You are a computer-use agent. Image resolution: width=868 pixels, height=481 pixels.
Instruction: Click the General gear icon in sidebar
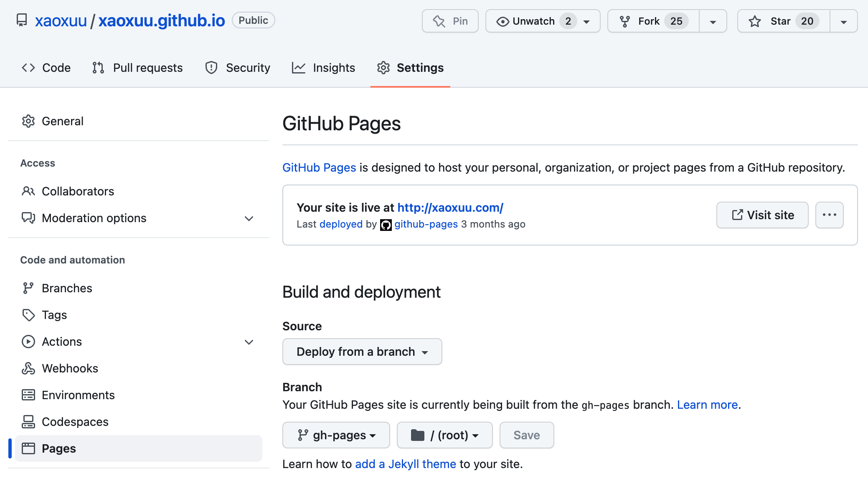[28, 121]
